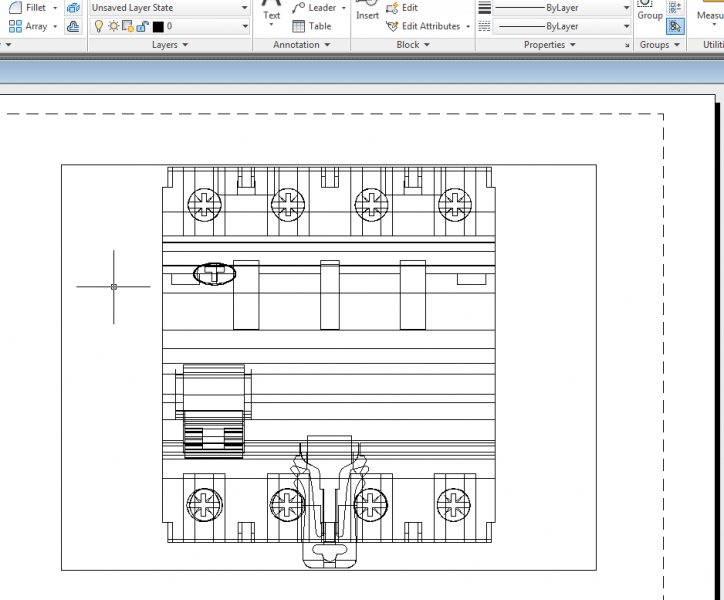Click the Offset icon beside Array
The width and height of the screenshot is (724, 600).
(x=73, y=26)
